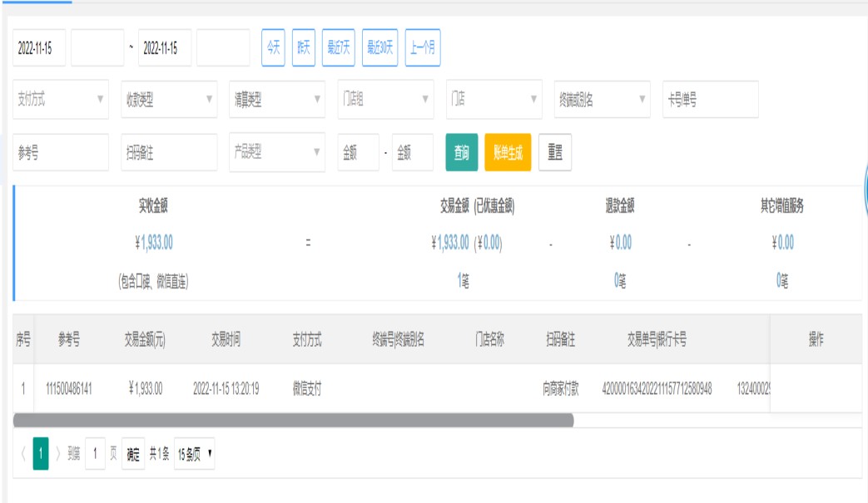The image size is (868, 503).
Task: Click the orange 账单生成 button
Action: click(x=507, y=153)
